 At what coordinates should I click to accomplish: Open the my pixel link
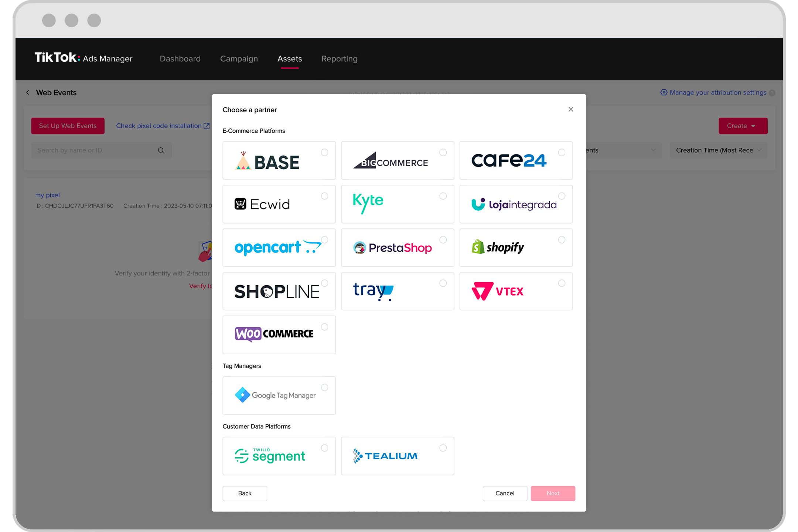click(48, 195)
